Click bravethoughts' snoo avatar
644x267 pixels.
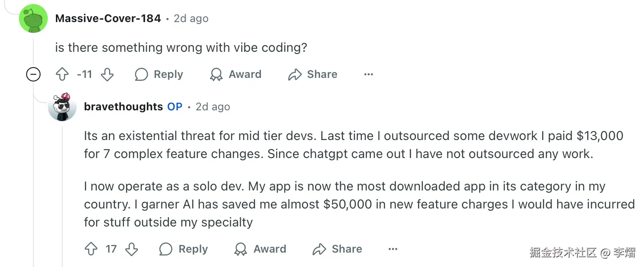(62, 107)
